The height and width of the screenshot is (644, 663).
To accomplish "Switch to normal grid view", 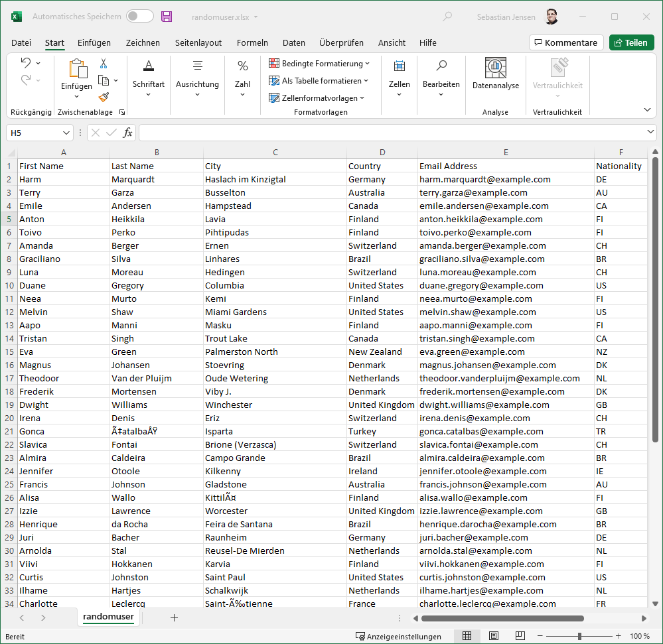I will pyautogui.click(x=467, y=636).
